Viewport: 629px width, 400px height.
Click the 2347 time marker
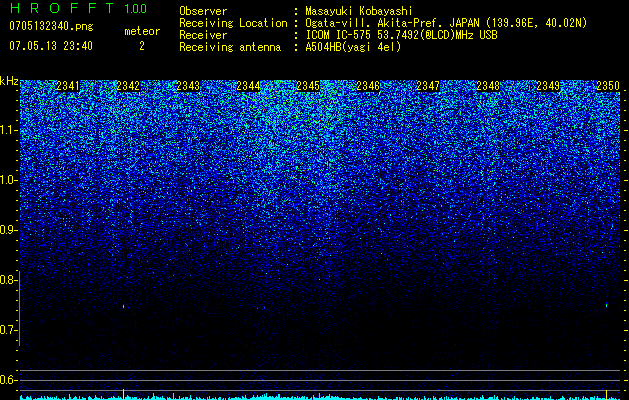pos(428,86)
